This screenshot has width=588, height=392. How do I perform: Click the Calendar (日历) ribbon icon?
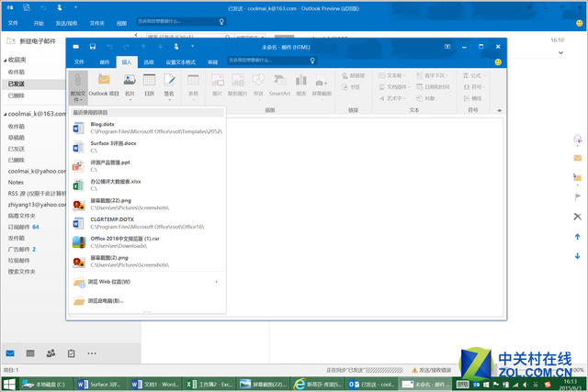[149, 85]
